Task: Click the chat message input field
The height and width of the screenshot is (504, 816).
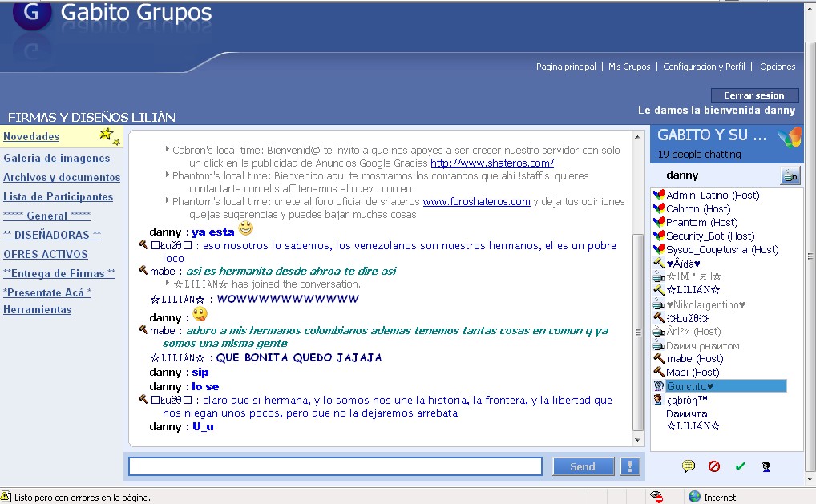Action: (335, 466)
